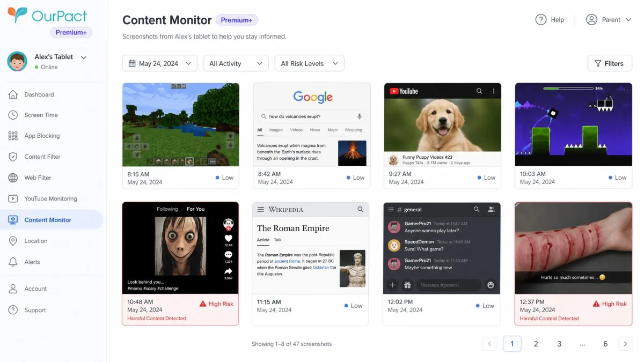Screen dimensions: 644x362
Task: Click the Low risk label at 8:15 AM
Action: 224,178
